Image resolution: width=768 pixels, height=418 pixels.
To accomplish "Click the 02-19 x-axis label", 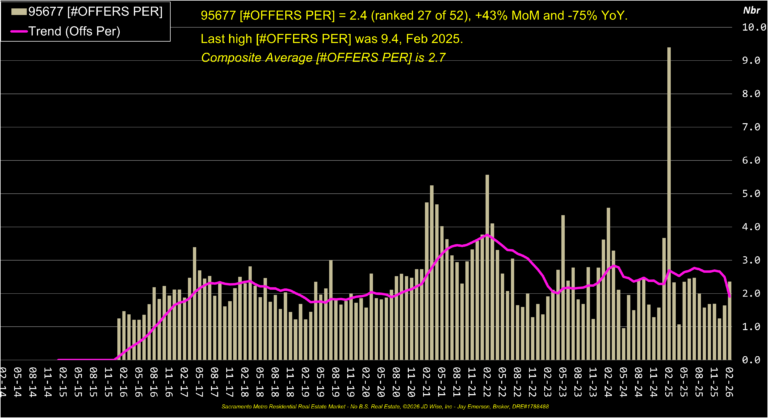I will [x=306, y=380].
